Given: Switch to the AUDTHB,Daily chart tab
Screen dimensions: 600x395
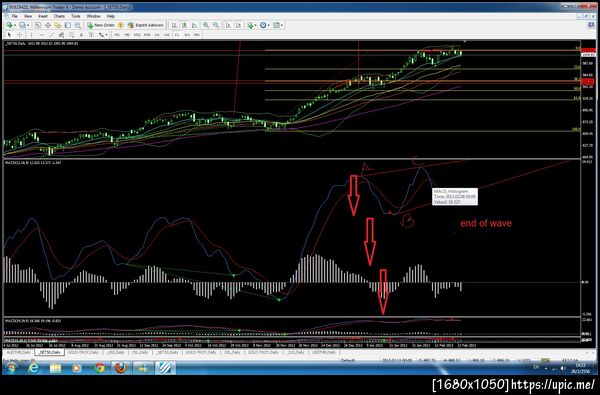Looking at the screenshot, I should (18, 352).
